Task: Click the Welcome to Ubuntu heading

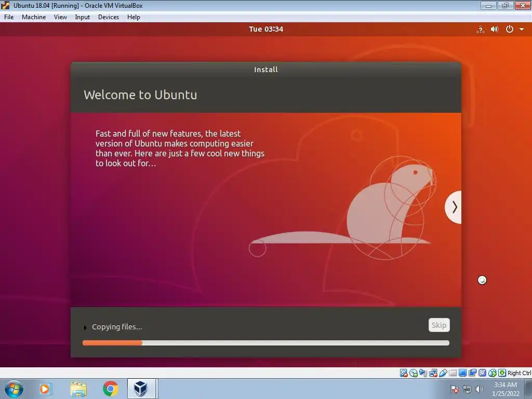Action: click(140, 95)
